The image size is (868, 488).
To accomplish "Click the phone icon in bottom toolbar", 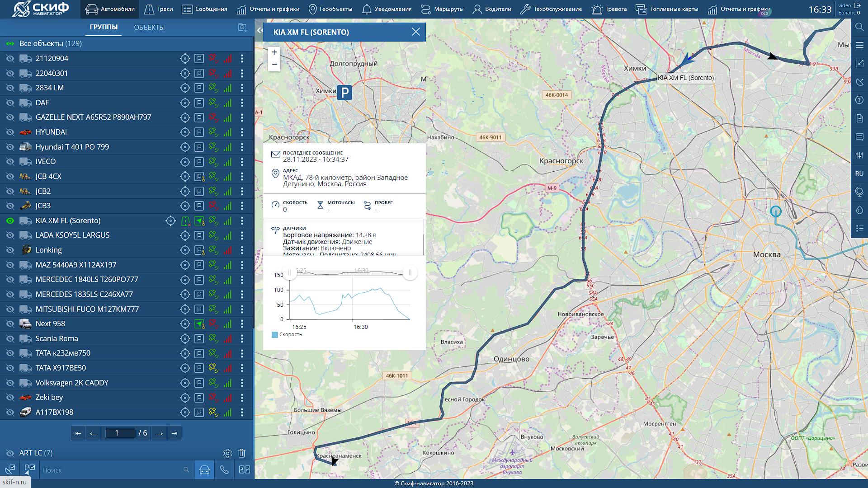I will coord(224,470).
